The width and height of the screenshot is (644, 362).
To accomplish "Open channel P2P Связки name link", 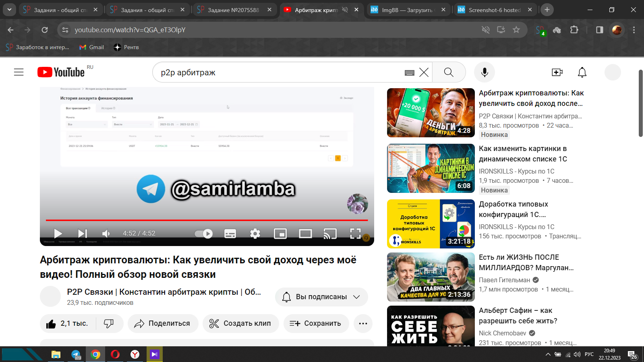I will (164, 292).
